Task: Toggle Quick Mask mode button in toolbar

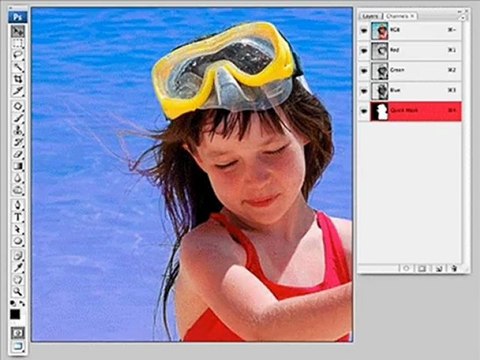Action: pyautogui.click(x=18, y=333)
